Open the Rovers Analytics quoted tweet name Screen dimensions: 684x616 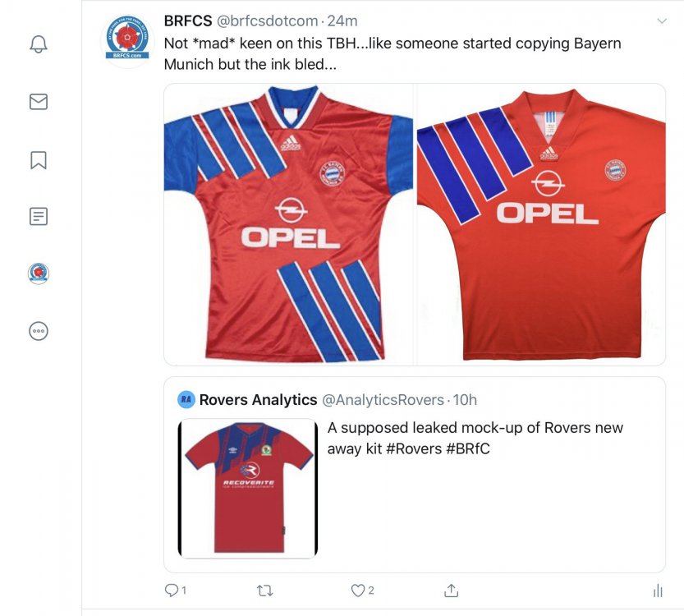[258, 400]
